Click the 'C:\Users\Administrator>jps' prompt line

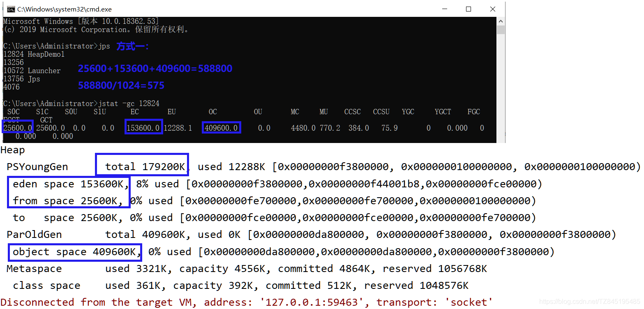[x=56, y=46]
